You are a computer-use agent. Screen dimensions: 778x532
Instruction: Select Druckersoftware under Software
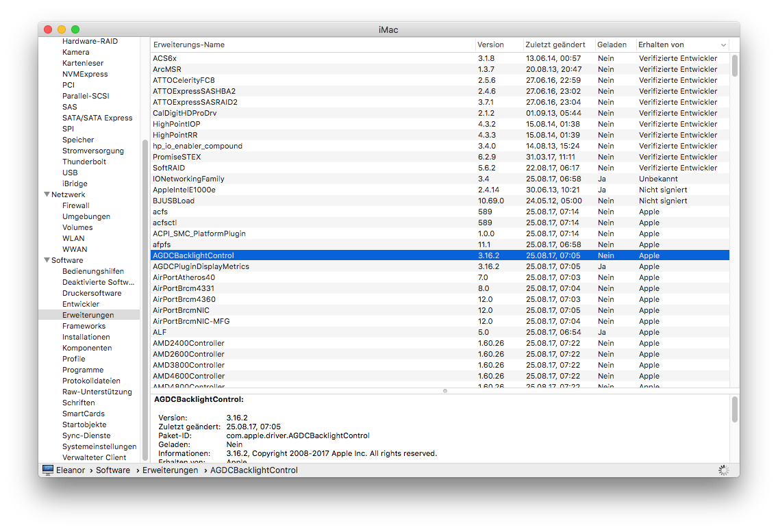point(92,293)
